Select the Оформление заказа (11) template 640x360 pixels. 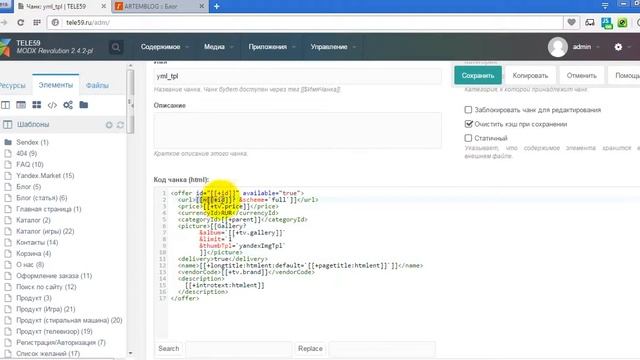(54, 276)
